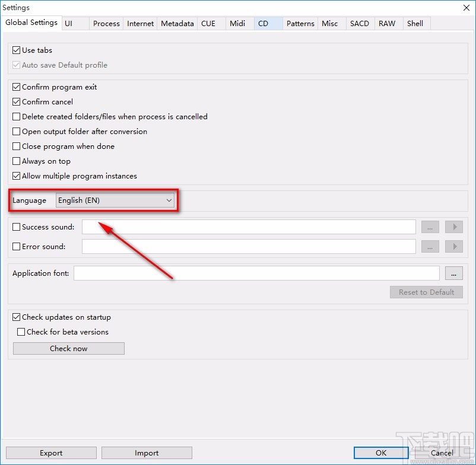Play the Success sound preview

click(x=454, y=227)
